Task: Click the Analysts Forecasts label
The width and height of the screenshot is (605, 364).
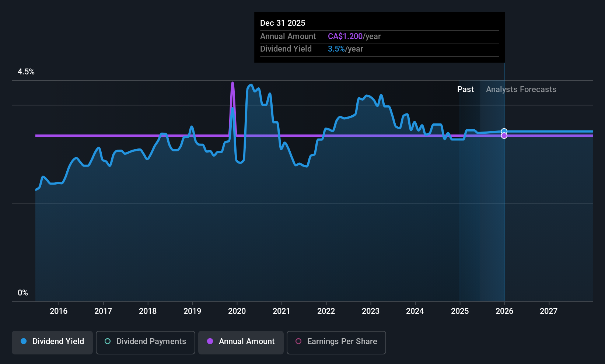Action: click(521, 90)
